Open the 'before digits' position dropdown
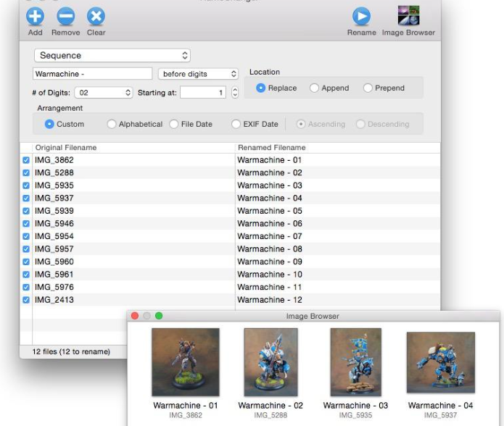504x426 pixels. pyautogui.click(x=198, y=74)
